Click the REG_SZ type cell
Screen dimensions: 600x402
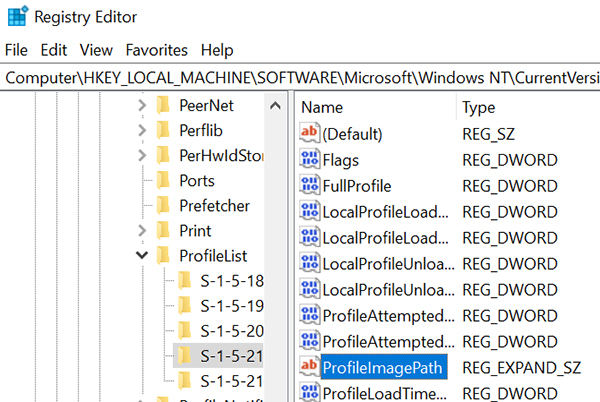(x=488, y=134)
